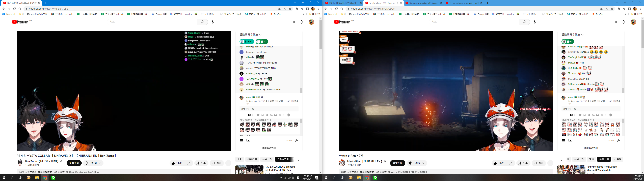This screenshot has height=181, width=644.
Task: Open right chat's three-dot options menu
Action: [620, 35]
